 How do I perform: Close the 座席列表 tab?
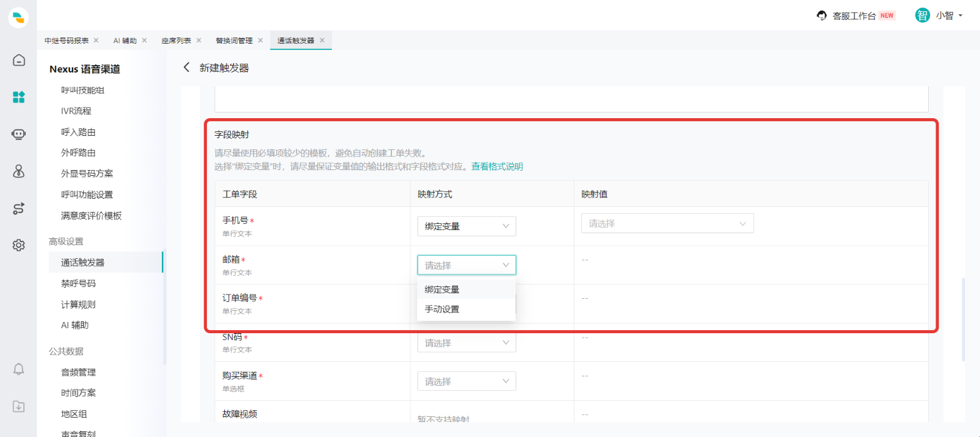tap(199, 40)
